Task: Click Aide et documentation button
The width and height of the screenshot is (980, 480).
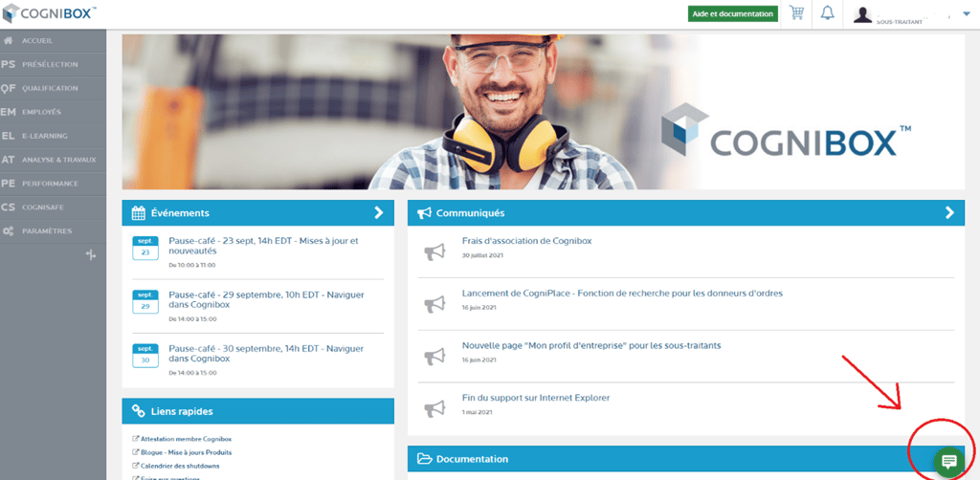Action: [x=732, y=13]
